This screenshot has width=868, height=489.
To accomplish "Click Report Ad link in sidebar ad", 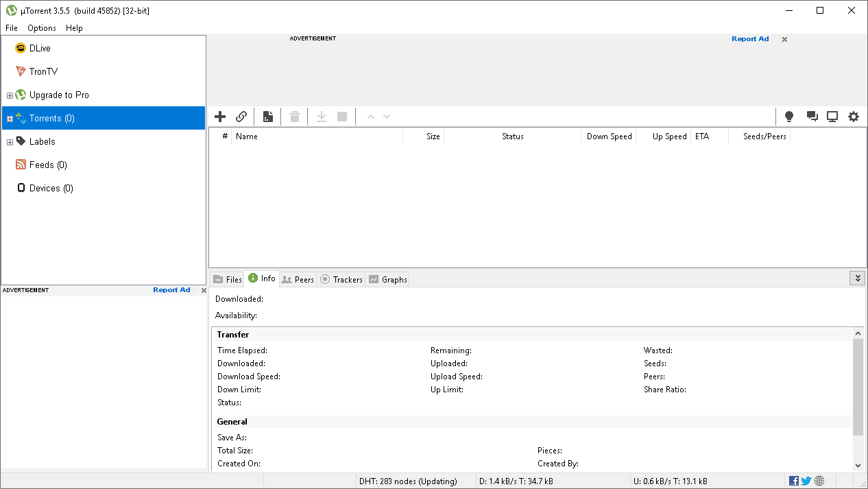I will pyautogui.click(x=171, y=290).
